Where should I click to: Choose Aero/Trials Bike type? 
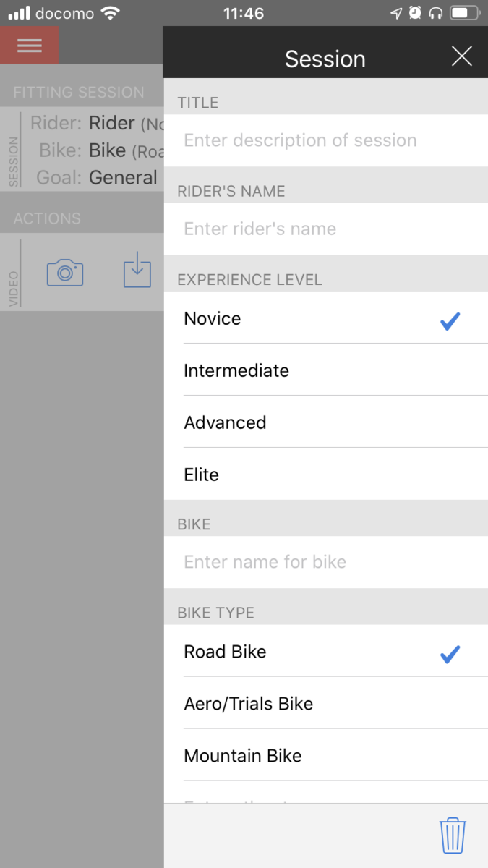click(325, 704)
